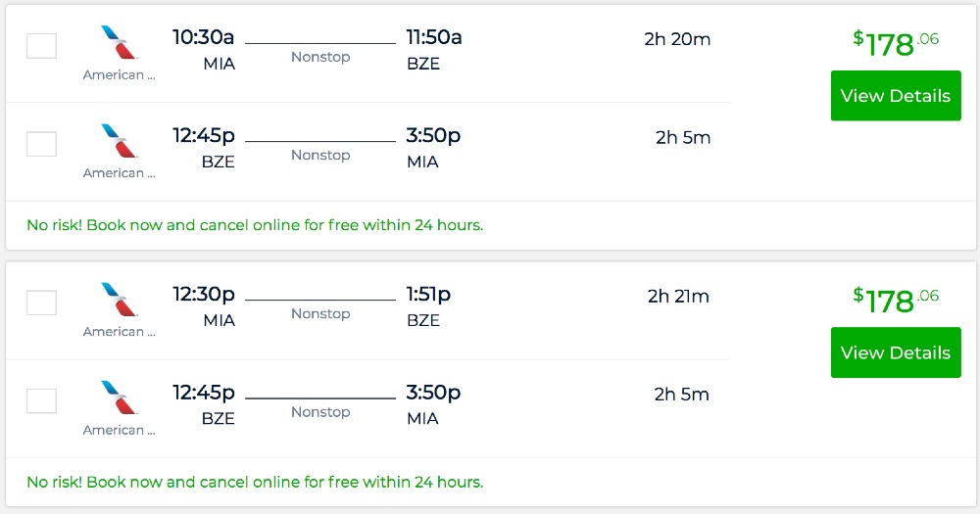
Task: Click the 11:50a BZE arrival time
Action: pyautogui.click(x=434, y=38)
